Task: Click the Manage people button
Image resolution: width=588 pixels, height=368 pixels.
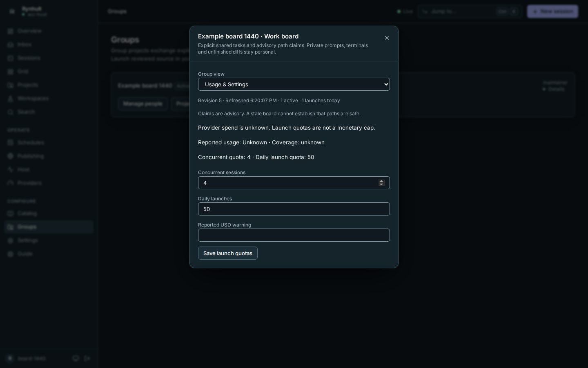Action: click(x=143, y=104)
